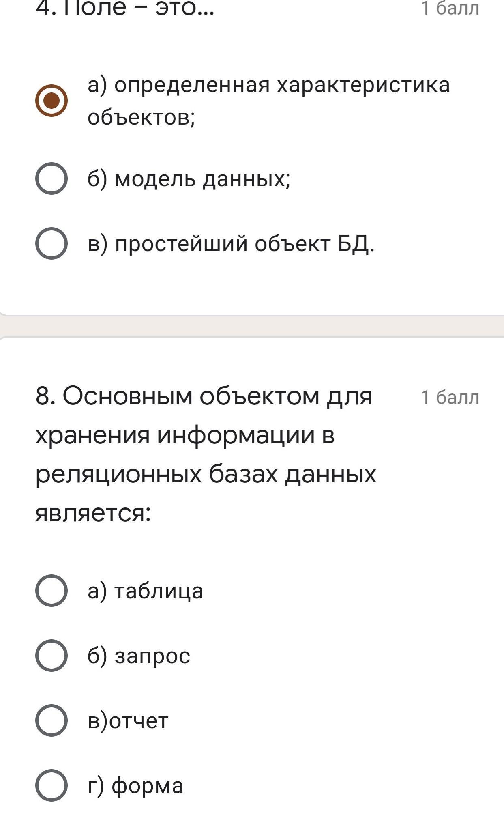504x830 pixels.
Task: Click the label text 'а) определенная характеристика объектов'
Action: [x=268, y=101]
